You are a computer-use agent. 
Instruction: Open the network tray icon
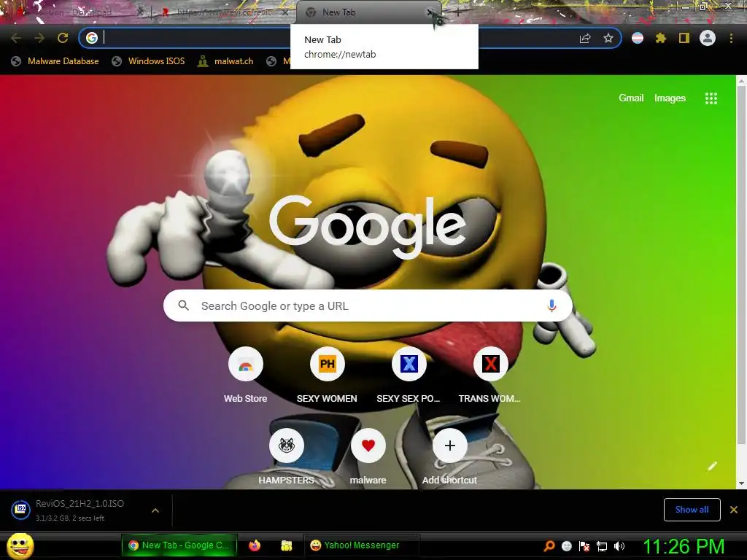coord(602,546)
